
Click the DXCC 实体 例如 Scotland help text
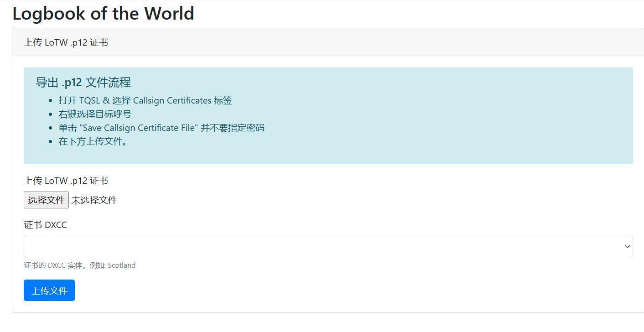pyautogui.click(x=80, y=265)
